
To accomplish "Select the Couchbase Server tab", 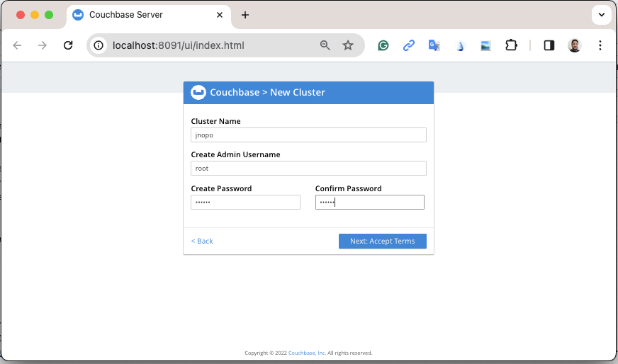I will coord(149,15).
